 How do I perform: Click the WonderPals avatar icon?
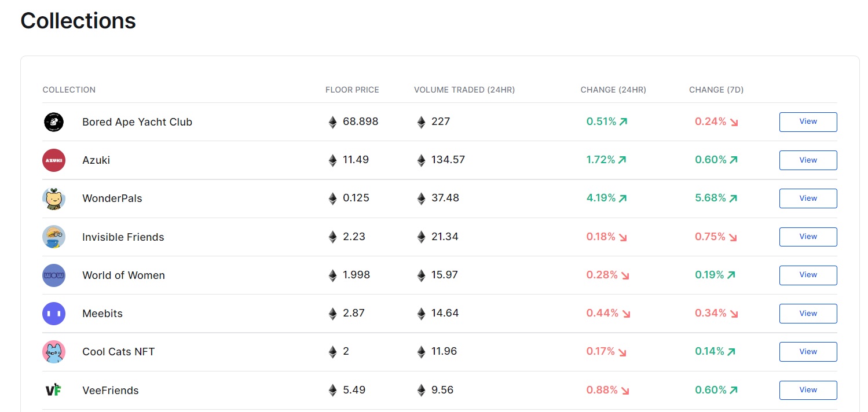pyautogui.click(x=54, y=198)
